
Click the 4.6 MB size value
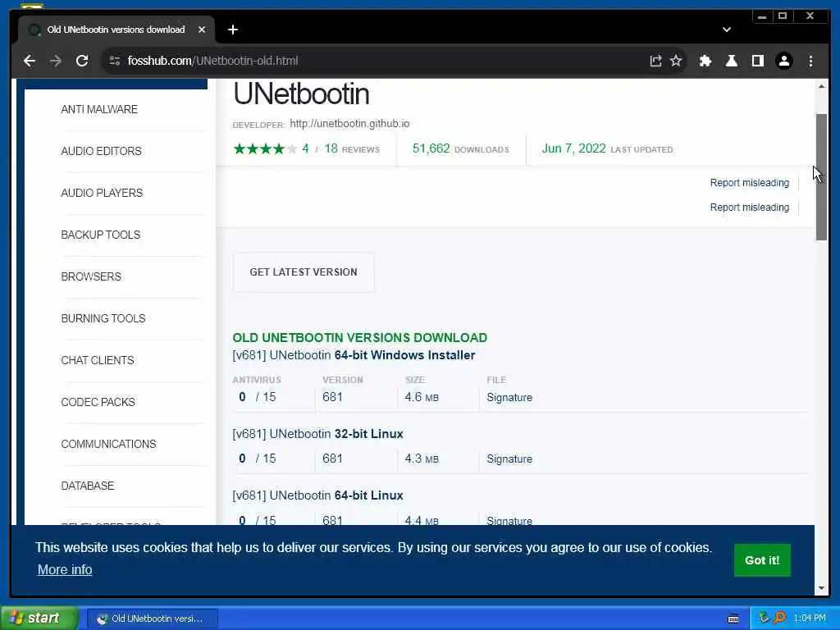pos(422,397)
